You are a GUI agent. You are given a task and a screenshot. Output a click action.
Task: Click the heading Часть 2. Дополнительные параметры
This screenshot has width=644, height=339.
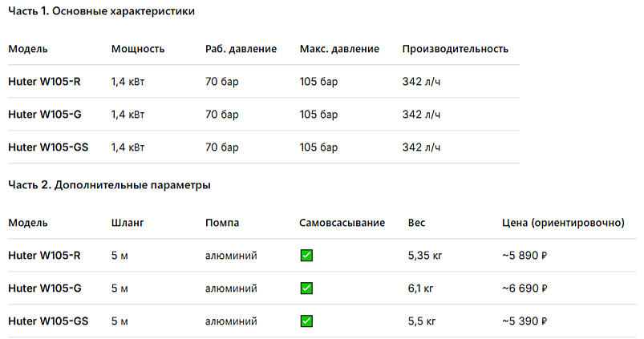(x=109, y=185)
